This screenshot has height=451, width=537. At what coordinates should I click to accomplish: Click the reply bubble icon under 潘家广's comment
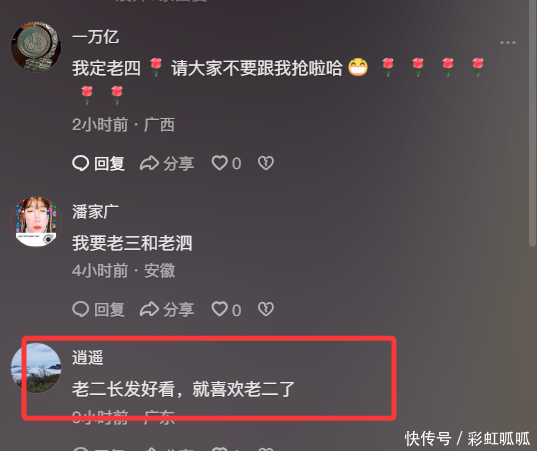coord(81,309)
